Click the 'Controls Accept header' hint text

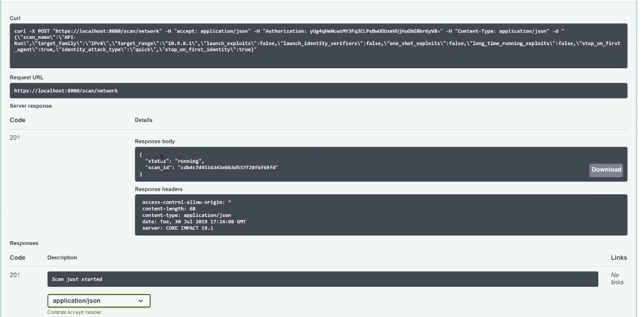tap(74, 312)
